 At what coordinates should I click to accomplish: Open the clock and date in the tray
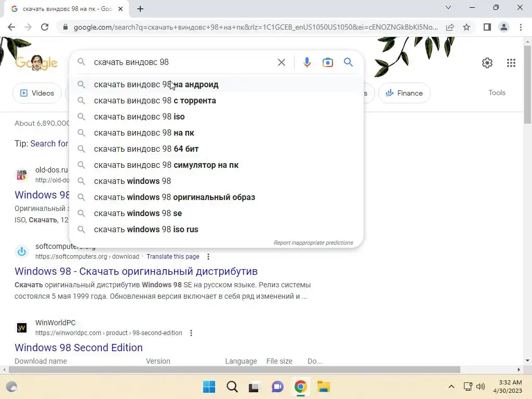tap(508, 387)
